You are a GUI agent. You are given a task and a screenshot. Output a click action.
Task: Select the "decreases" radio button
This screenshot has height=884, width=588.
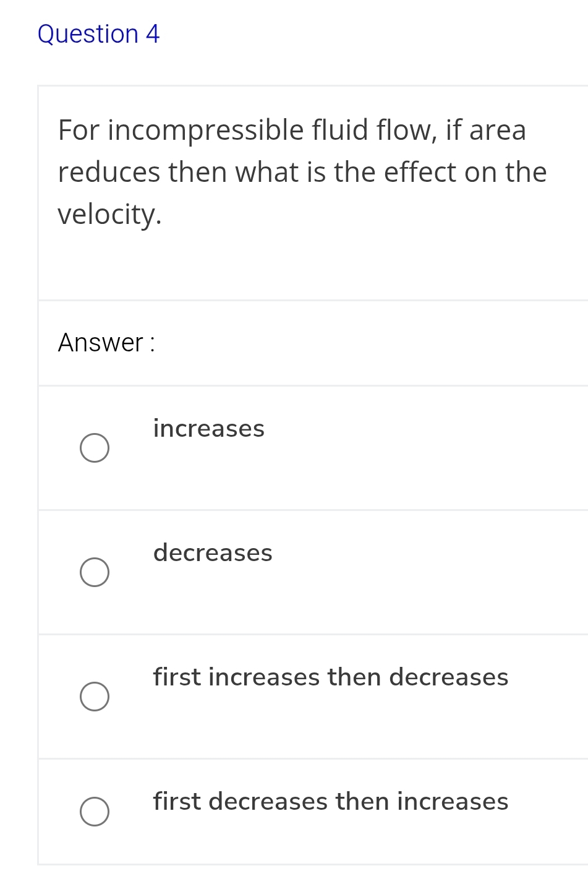coord(95,572)
